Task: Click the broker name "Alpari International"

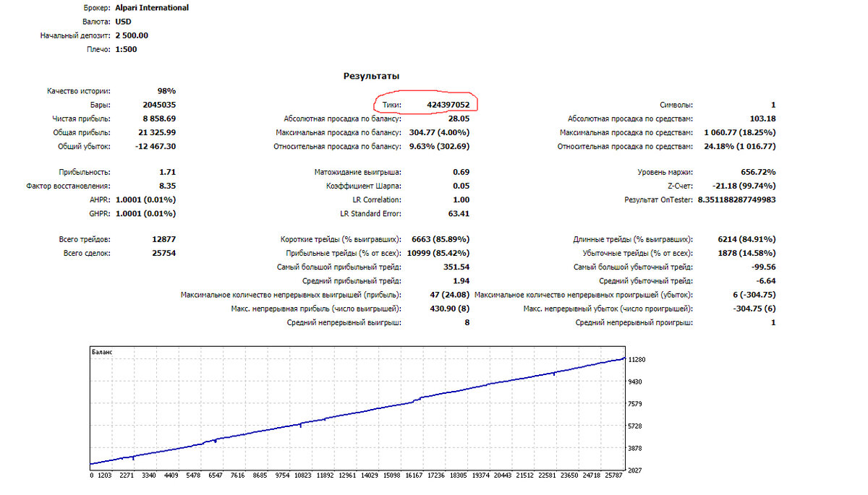Action: 152,8
